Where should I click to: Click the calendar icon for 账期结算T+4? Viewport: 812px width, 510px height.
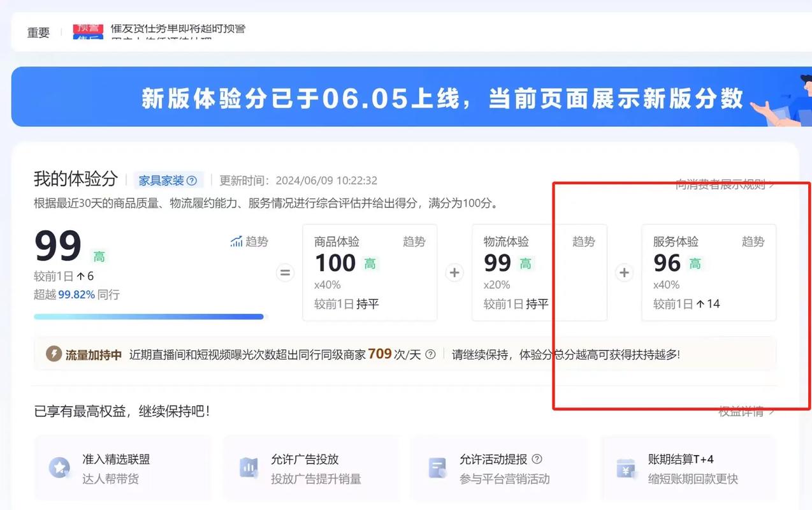[625, 468]
